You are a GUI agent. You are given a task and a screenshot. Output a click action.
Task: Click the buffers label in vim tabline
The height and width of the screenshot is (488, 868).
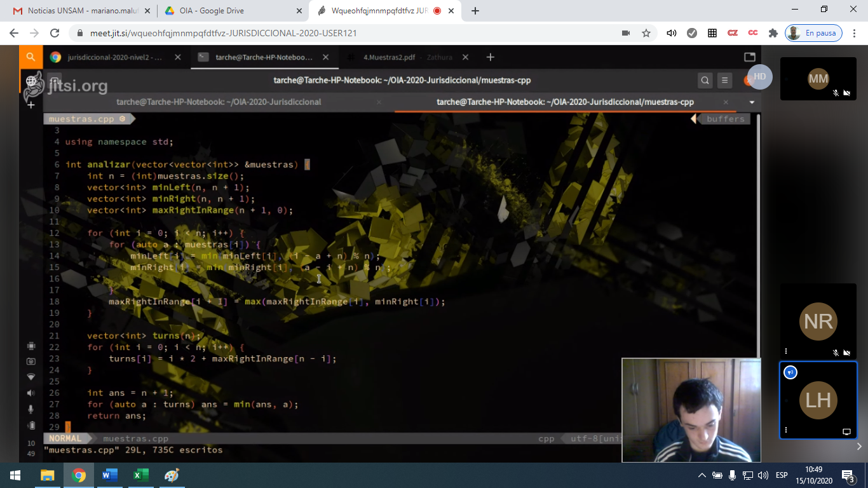click(725, 119)
